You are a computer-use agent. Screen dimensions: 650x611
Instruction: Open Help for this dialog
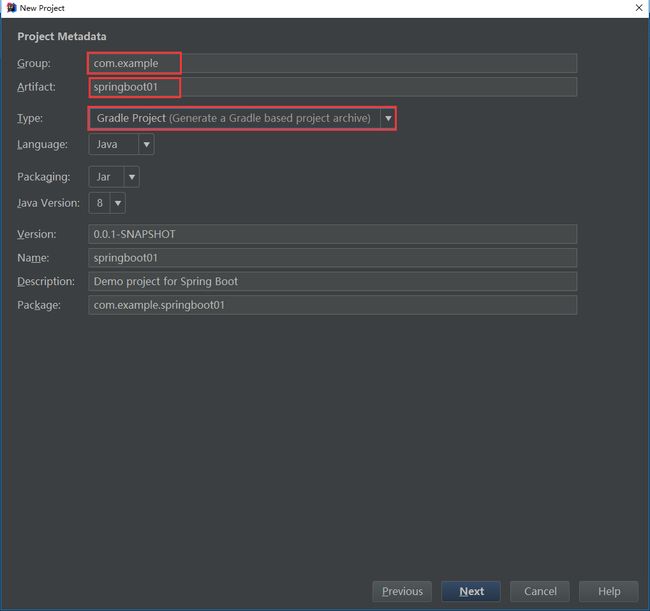pyautogui.click(x=609, y=591)
